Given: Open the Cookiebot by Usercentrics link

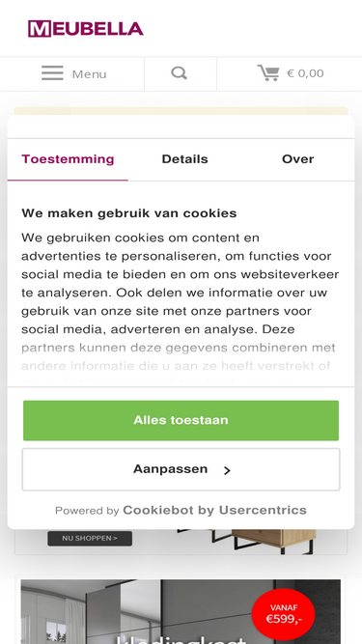Looking at the screenshot, I should point(214,510).
